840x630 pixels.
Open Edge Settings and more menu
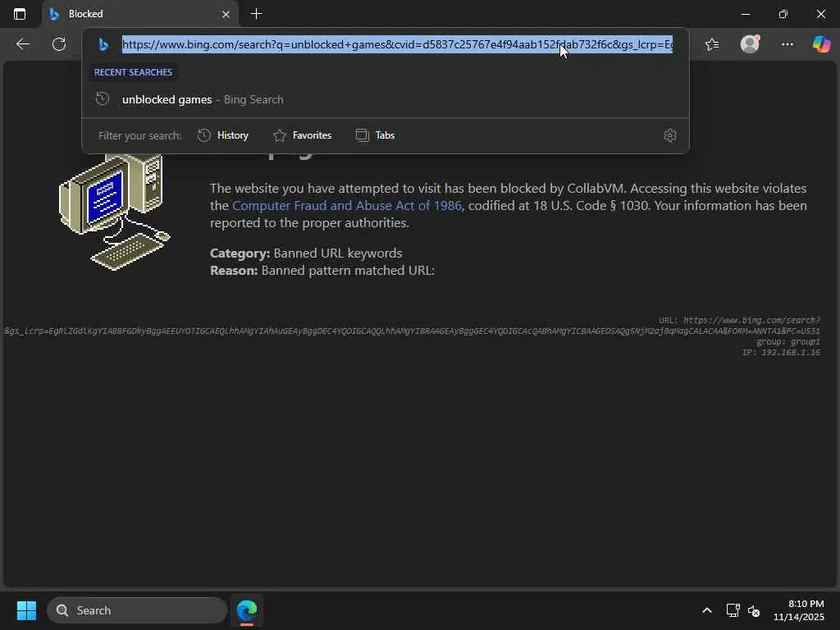pyautogui.click(x=787, y=44)
